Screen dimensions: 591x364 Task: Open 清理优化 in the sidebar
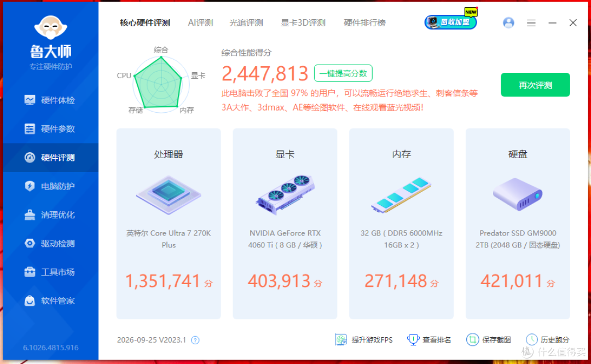(50, 215)
